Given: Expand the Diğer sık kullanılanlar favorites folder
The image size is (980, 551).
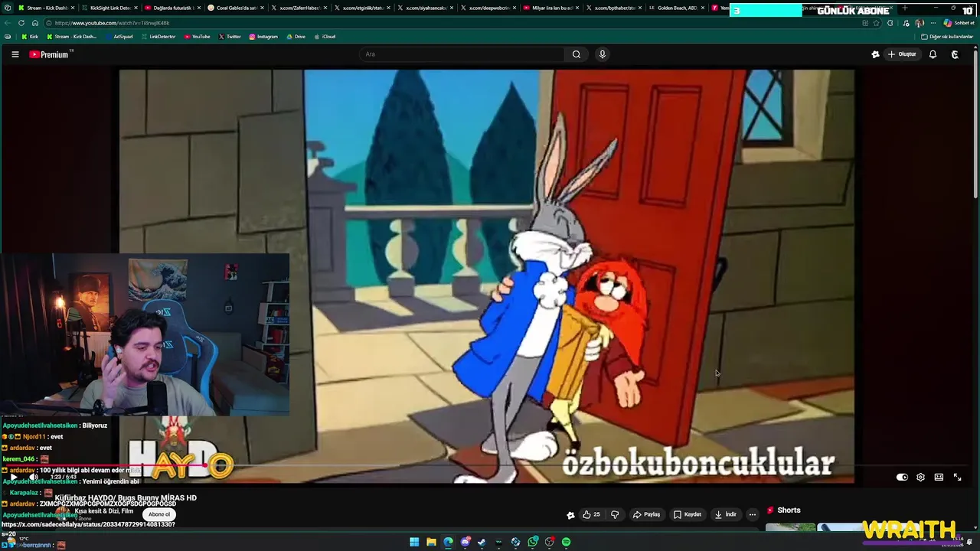Looking at the screenshot, I should 947,37.
